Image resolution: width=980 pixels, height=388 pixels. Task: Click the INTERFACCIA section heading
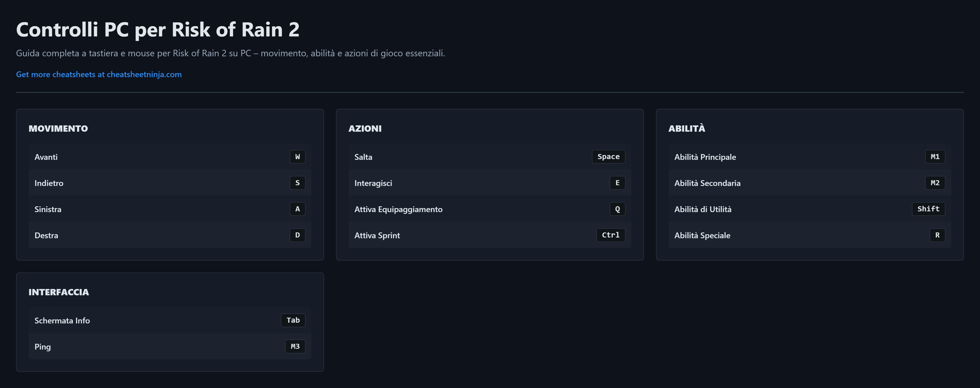click(x=59, y=292)
